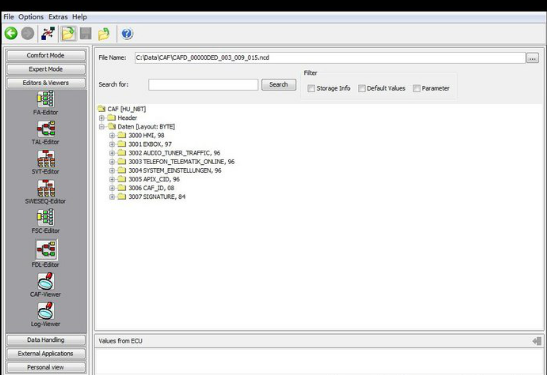547x375 pixels.
Task: Click the Search button
Action: coord(278,85)
